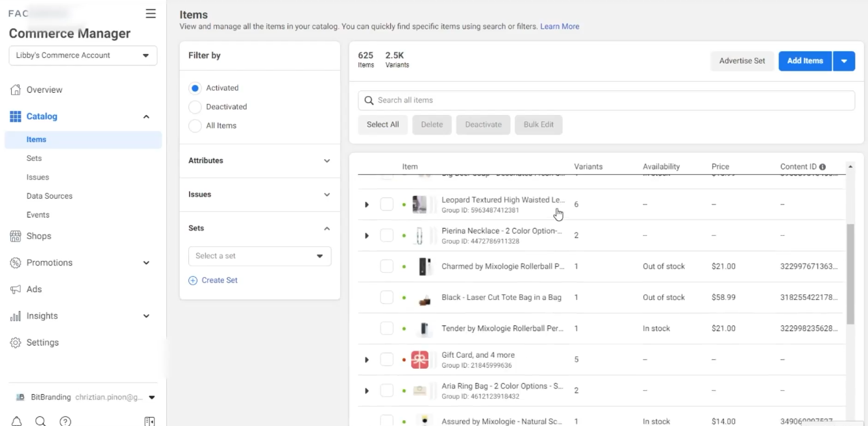Open Overview via the house icon

pos(16,90)
